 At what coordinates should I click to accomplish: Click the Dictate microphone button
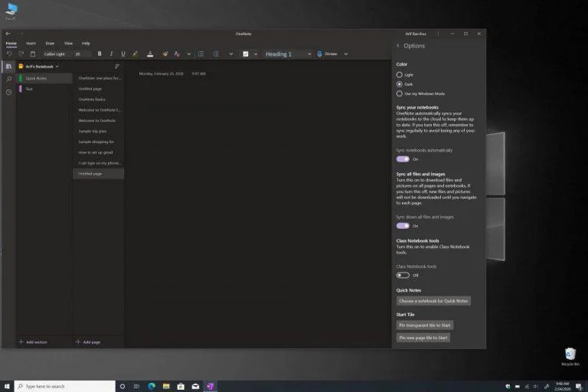(328, 54)
